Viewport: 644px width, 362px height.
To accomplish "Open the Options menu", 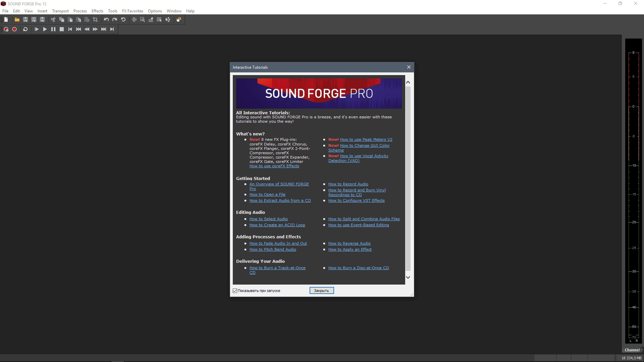I will (x=155, y=11).
